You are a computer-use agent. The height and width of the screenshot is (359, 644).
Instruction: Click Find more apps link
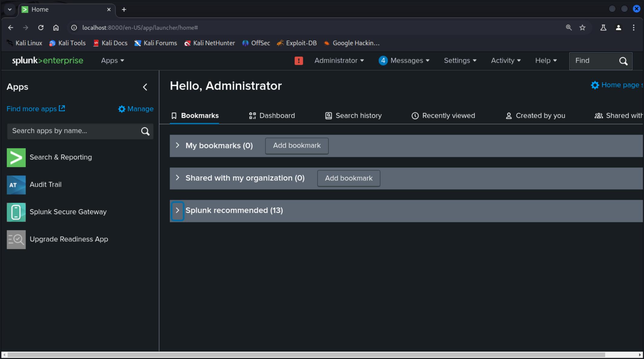pyautogui.click(x=36, y=109)
